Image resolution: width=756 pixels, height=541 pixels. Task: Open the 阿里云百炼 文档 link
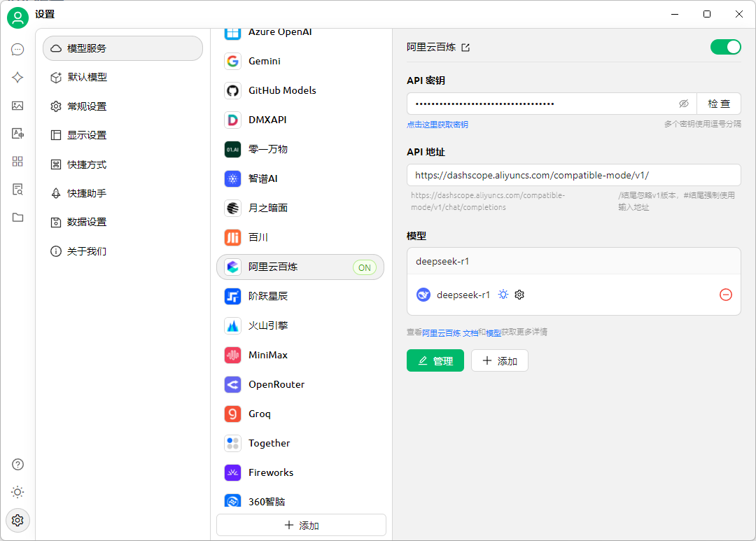tap(450, 332)
